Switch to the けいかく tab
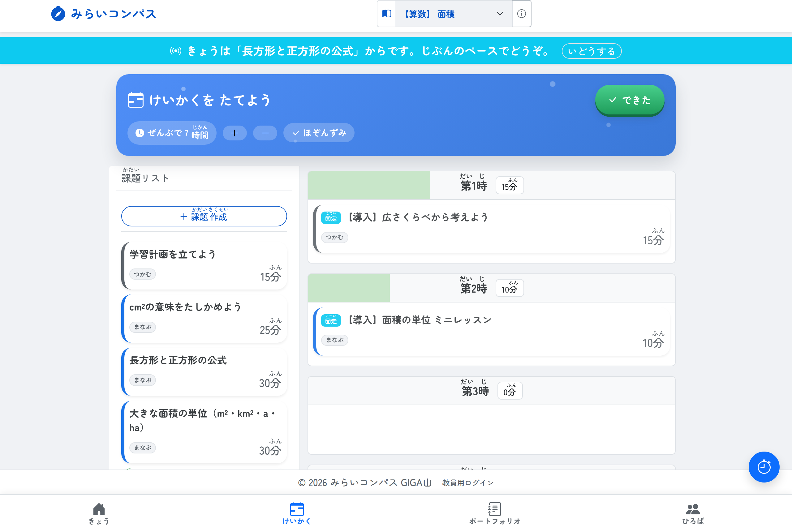792x532 pixels. [297, 513]
